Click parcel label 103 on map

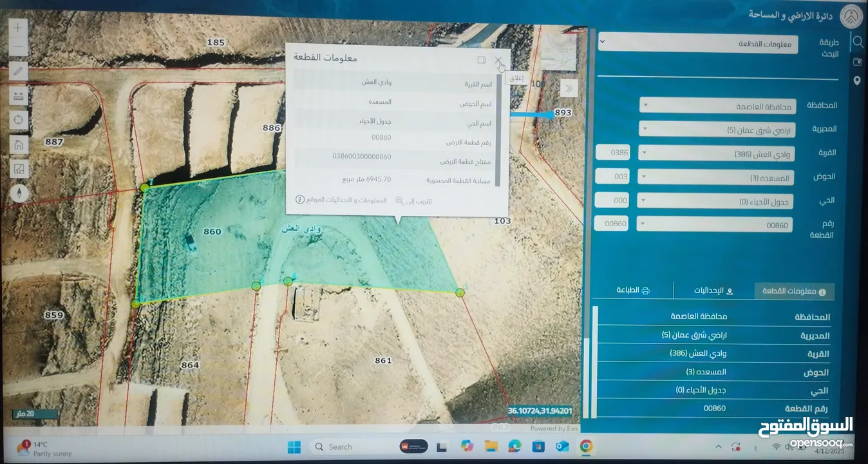(503, 220)
